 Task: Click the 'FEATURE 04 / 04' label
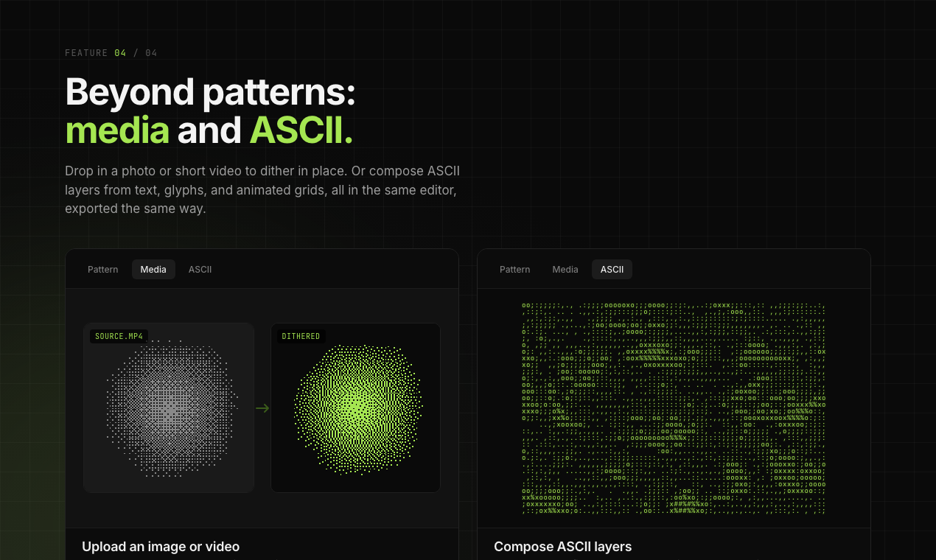click(111, 53)
